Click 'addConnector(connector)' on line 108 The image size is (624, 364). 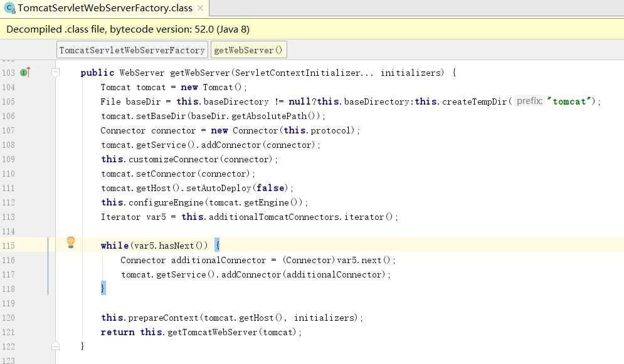[x=258, y=145]
